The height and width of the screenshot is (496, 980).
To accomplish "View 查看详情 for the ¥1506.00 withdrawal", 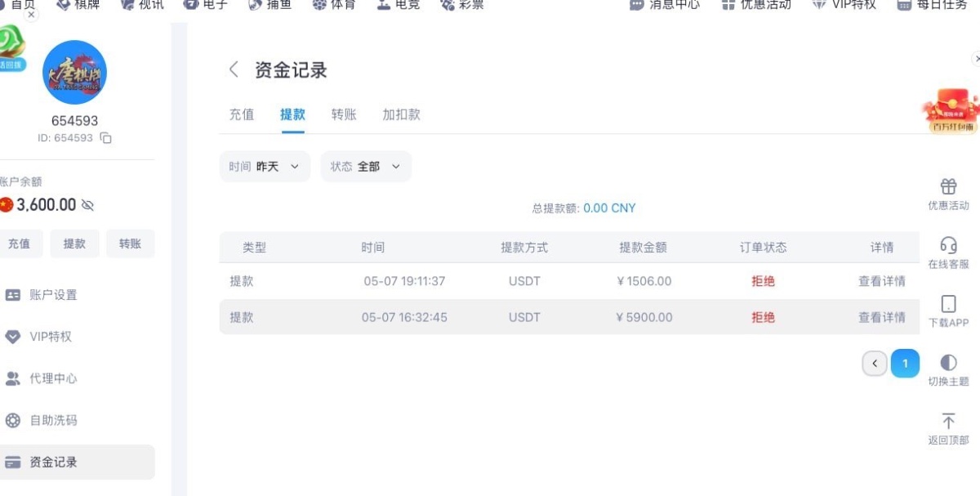I will click(882, 281).
